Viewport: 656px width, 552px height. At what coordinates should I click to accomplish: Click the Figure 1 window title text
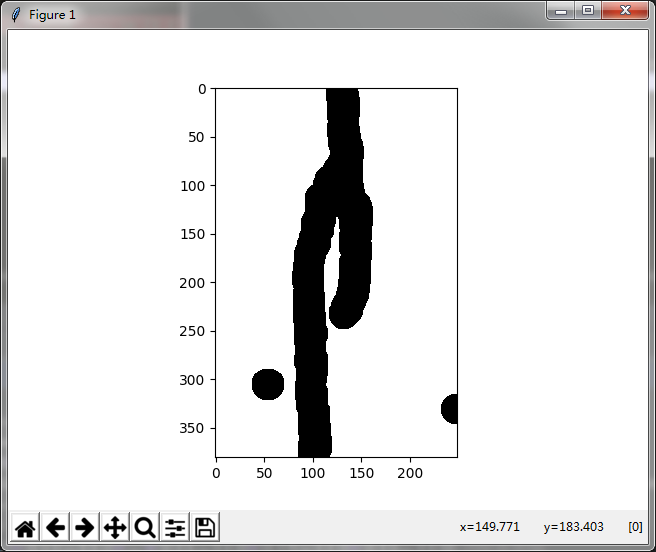(x=52, y=15)
